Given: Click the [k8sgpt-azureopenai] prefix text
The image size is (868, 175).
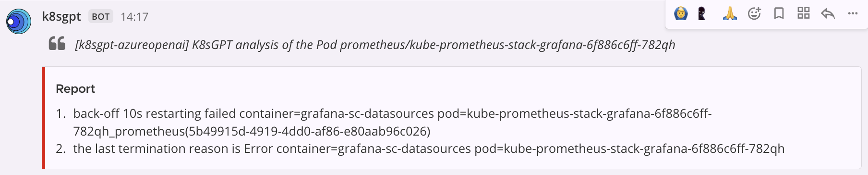Looking at the screenshot, I should [132, 45].
